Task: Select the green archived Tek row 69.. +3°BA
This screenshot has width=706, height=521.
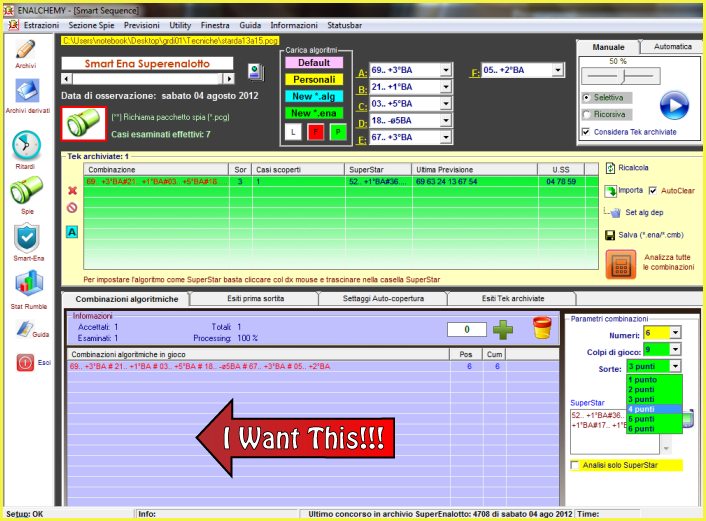Action: point(341,181)
